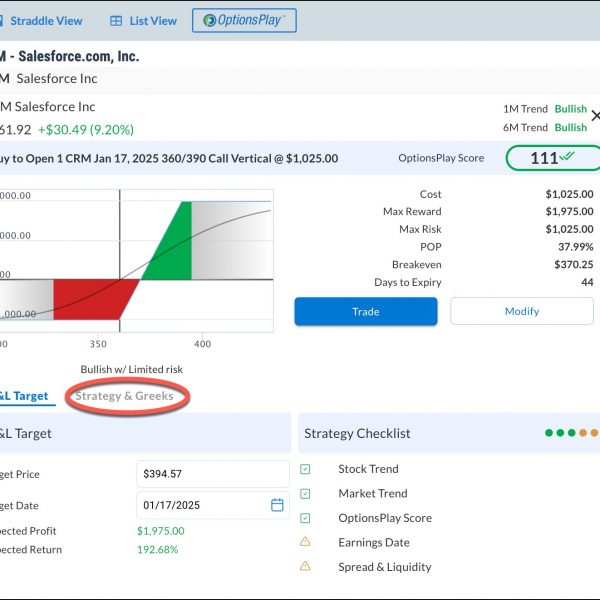
Task: Click the Expected Return 192.68% value
Action: point(158,549)
